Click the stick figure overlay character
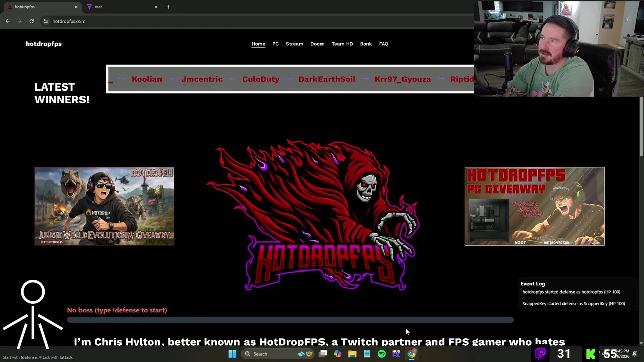This screenshot has height=362, width=644. [x=33, y=315]
